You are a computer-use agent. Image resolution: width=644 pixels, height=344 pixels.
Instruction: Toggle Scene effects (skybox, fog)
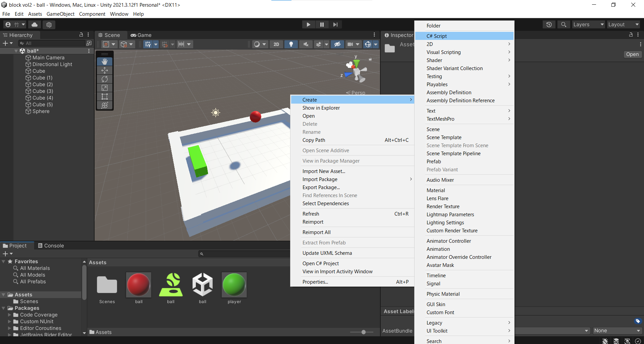pyautogui.click(x=319, y=44)
